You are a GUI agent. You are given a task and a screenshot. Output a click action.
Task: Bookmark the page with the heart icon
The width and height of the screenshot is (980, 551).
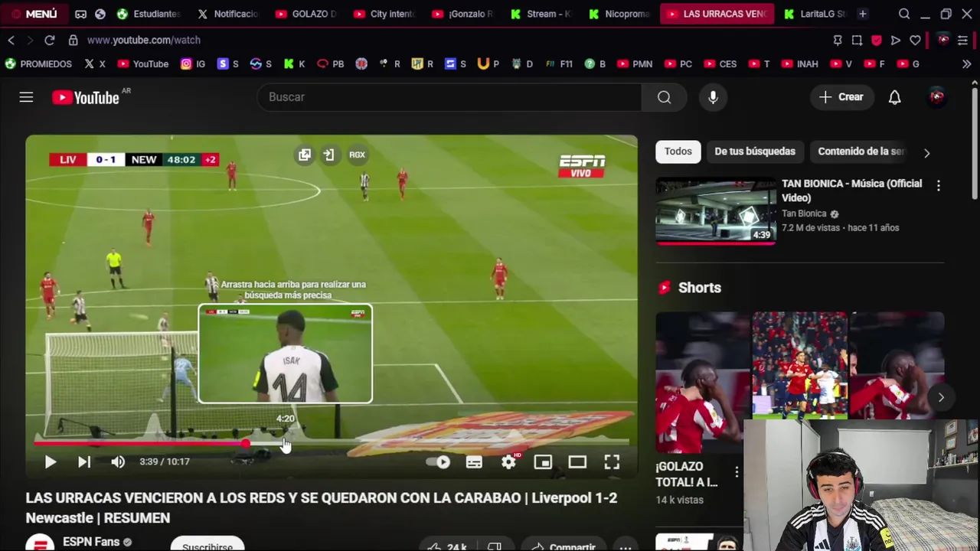(915, 40)
